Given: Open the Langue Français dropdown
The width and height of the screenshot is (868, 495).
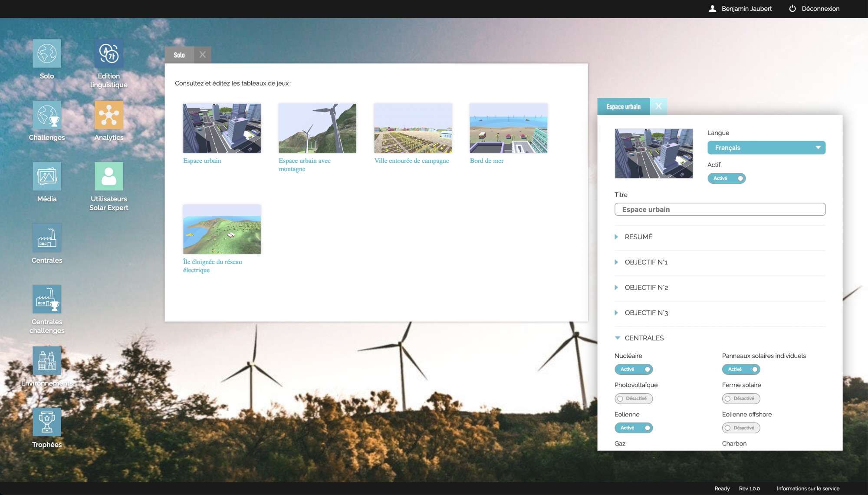Looking at the screenshot, I should [766, 148].
